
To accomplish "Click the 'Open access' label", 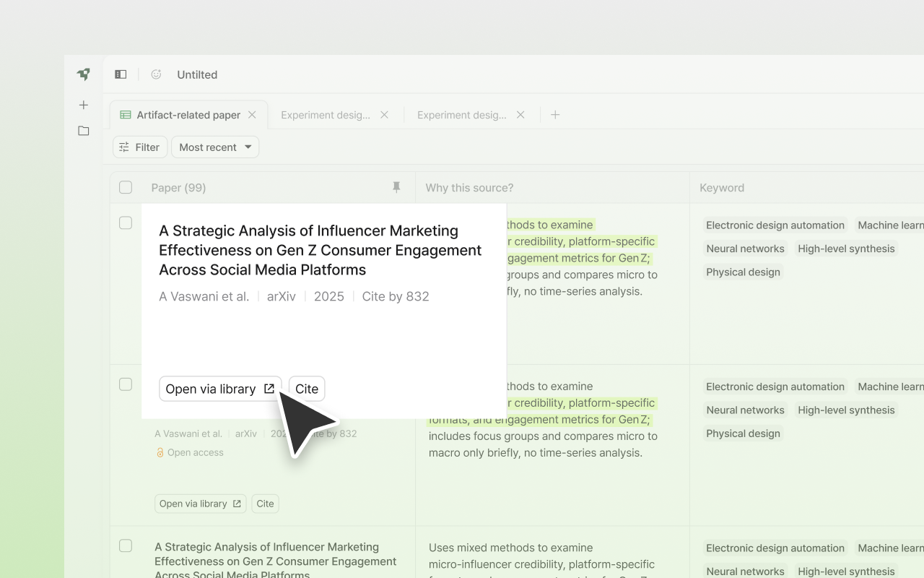I will pos(196,452).
